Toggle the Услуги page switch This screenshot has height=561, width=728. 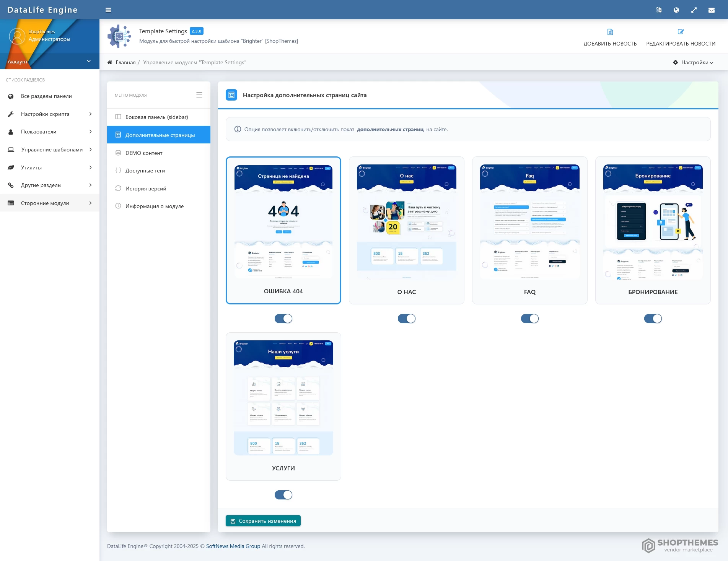pos(283,495)
